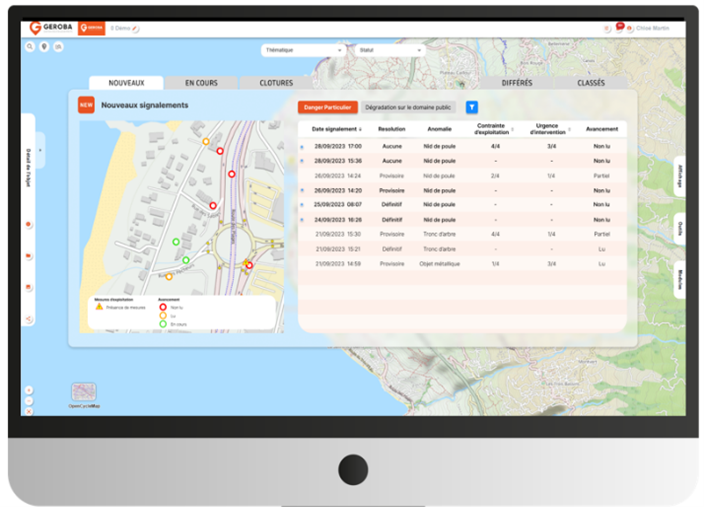Click the orange GEROBA app tile
The width and height of the screenshot is (704, 507).
click(x=92, y=28)
